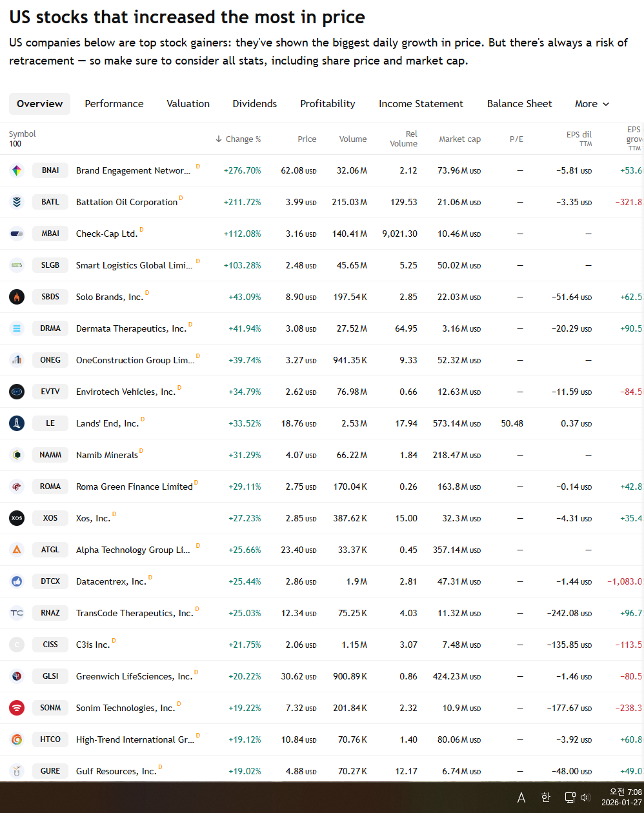This screenshot has width=644, height=813.
Task: Click the XOS black circle logo icon
Action: (17, 518)
